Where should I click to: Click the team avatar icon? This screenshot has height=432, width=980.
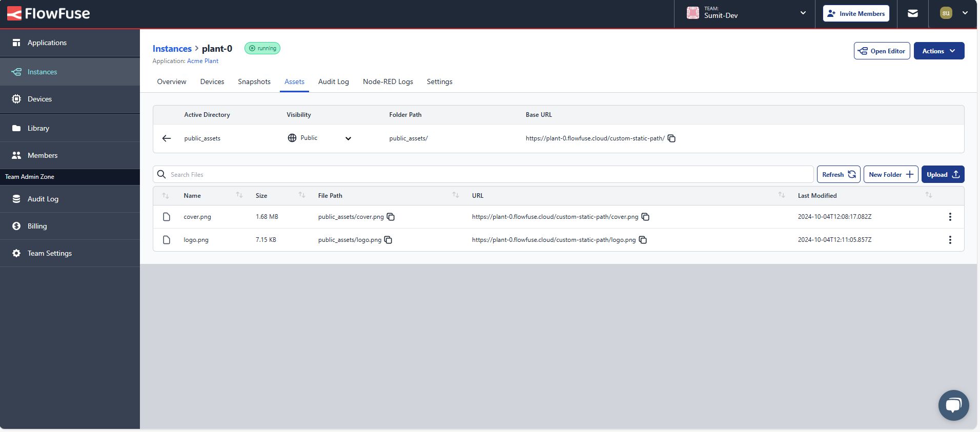pyautogui.click(x=693, y=13)
